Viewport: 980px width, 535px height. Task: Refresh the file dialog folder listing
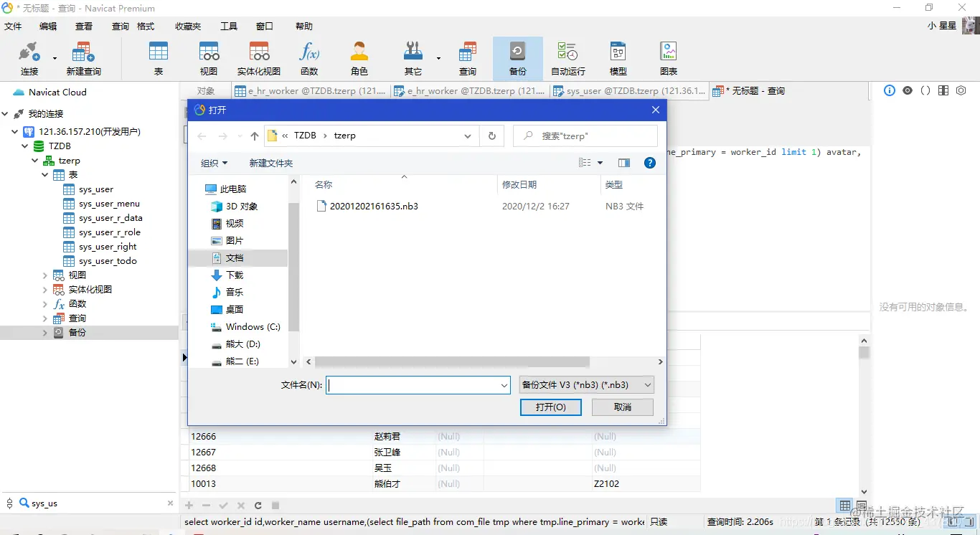click(491, 136)
